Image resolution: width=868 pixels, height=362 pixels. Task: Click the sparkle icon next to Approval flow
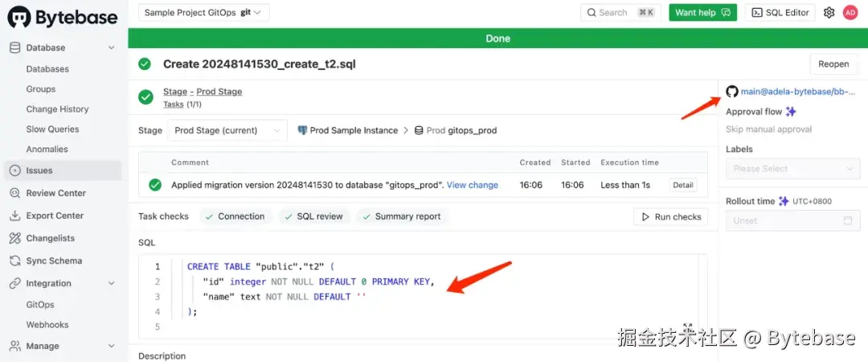[791, 112]
